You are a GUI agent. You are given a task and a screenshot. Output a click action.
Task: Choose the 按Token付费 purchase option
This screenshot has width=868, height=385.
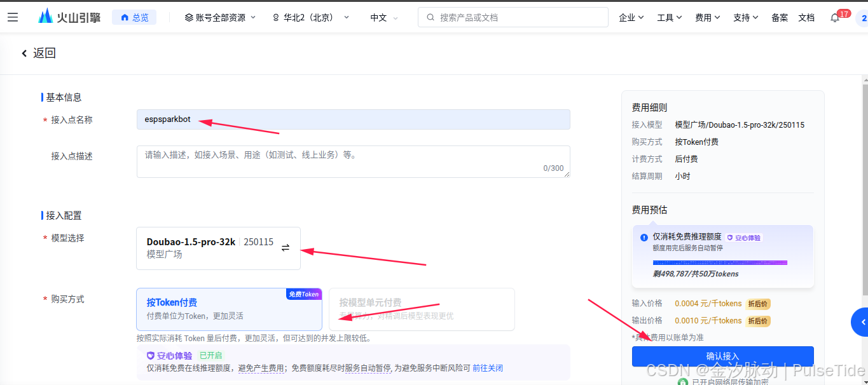pos(229,309)
